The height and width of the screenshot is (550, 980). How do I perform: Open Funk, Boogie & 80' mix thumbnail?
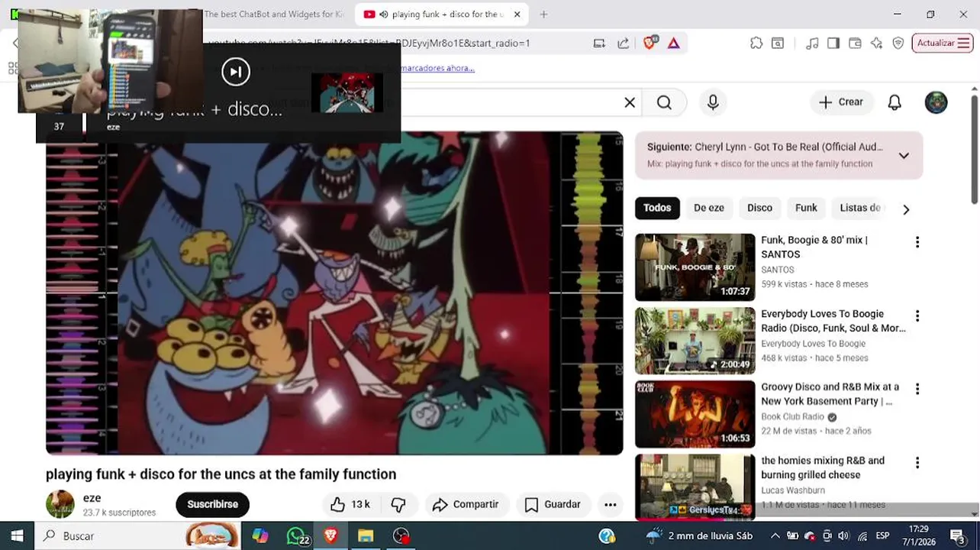coord(695,267)
